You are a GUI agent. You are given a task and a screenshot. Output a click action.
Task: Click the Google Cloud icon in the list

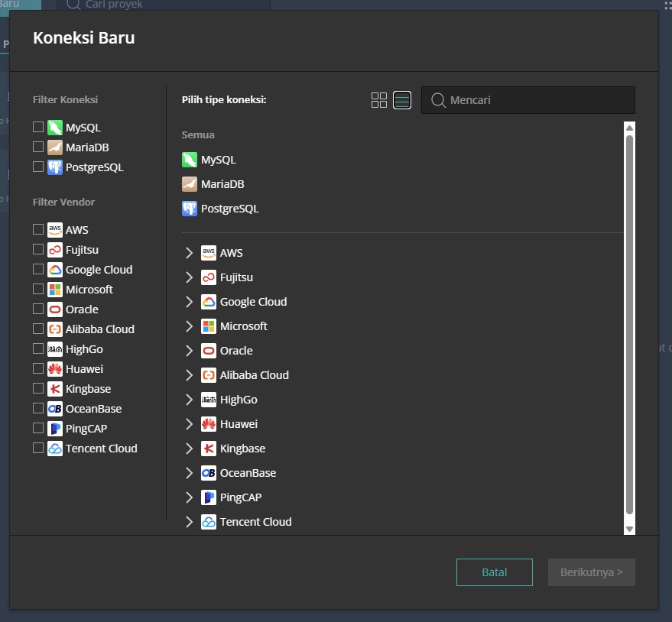point(208,301)
